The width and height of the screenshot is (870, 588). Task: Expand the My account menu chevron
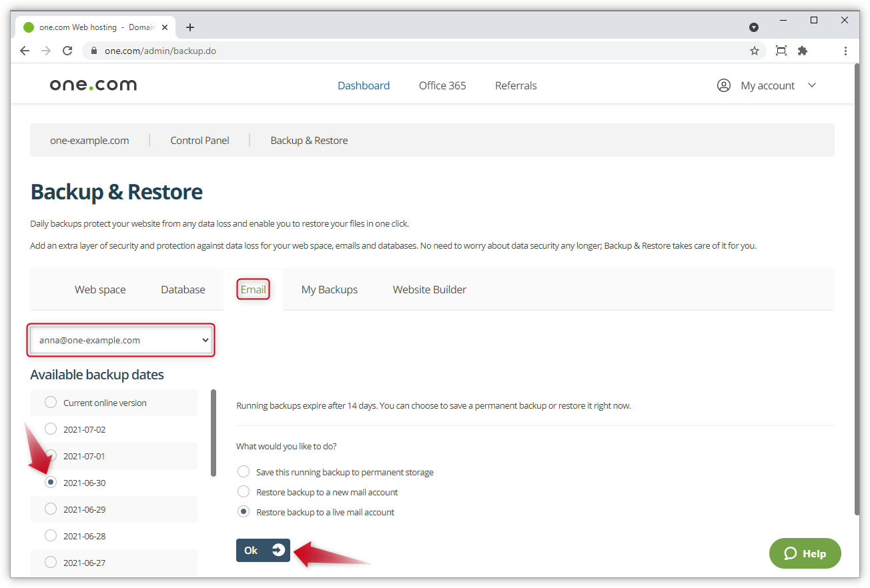812,85
